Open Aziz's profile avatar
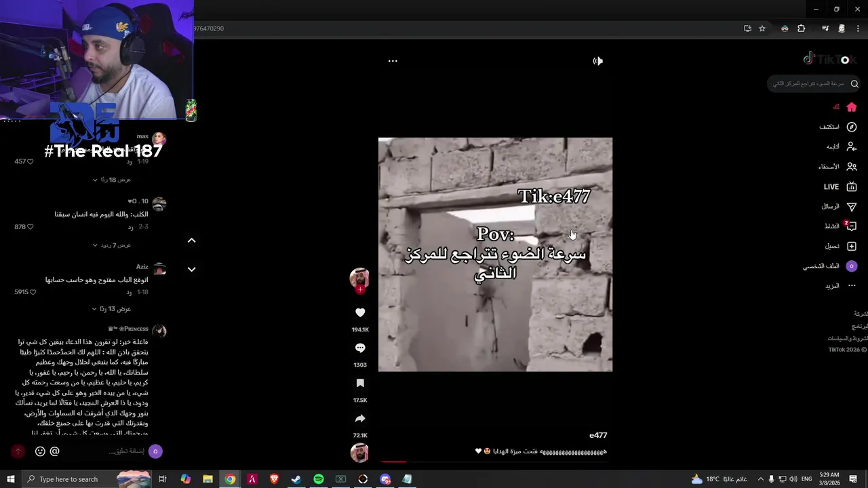 [159, 269]
